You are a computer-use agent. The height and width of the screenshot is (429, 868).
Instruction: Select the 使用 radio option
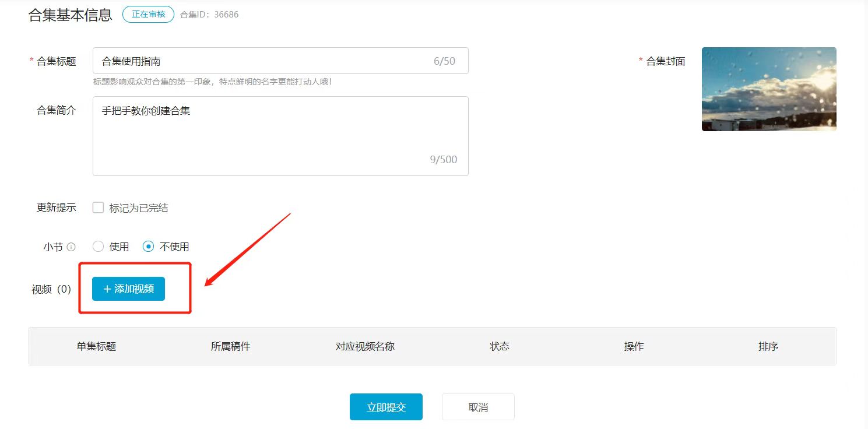[x=99, y=247]
